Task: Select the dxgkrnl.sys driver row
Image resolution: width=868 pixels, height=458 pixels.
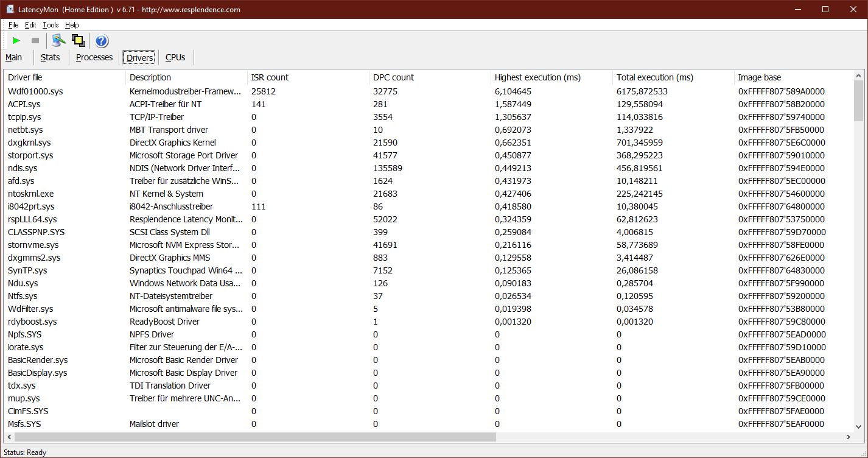Action: pos(429,143)
